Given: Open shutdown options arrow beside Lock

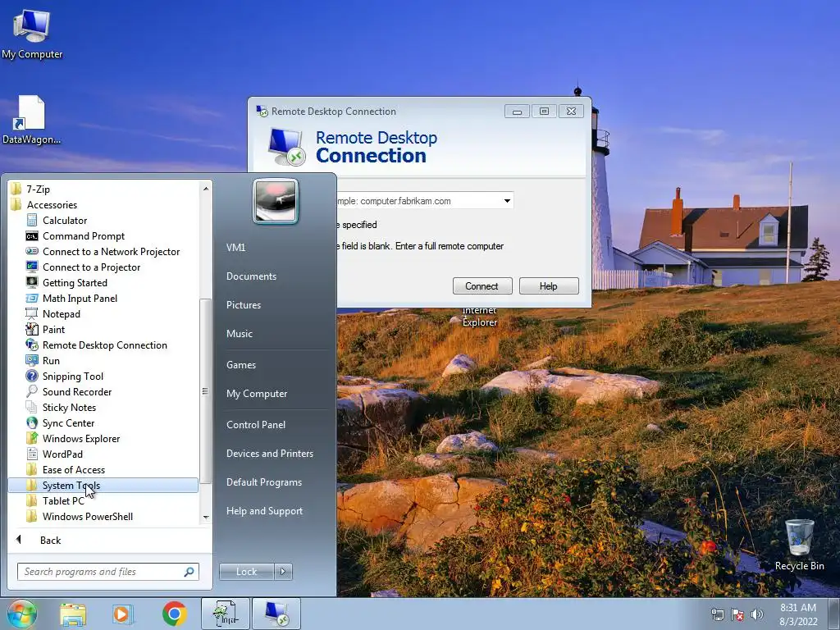Looking at the screenshot, I should 284,572.
